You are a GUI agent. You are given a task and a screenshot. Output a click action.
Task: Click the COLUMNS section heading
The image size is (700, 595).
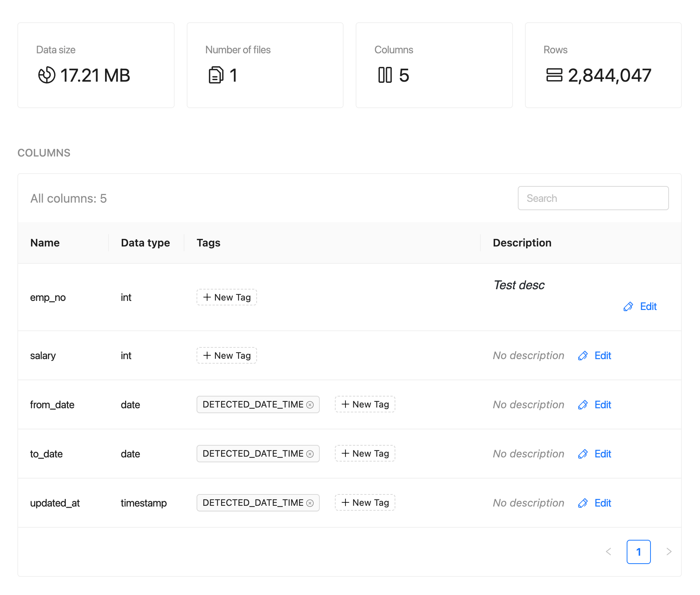click(x=44, y=153)
